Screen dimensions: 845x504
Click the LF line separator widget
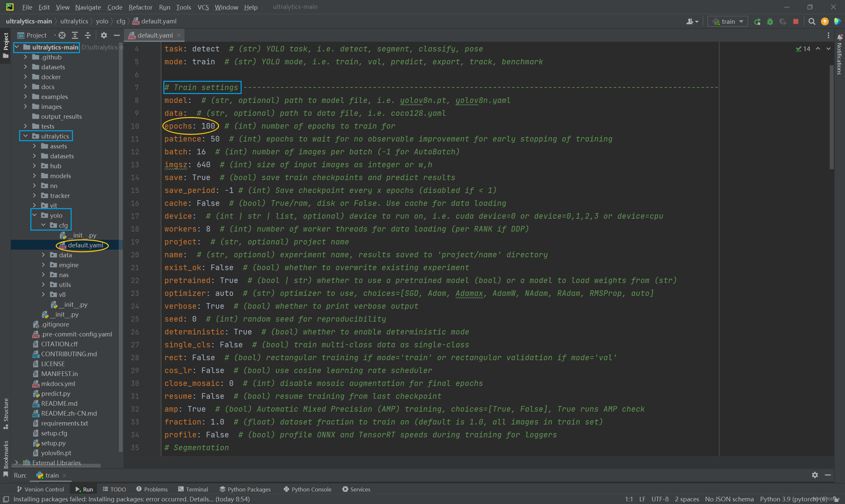tap(642, 499)
